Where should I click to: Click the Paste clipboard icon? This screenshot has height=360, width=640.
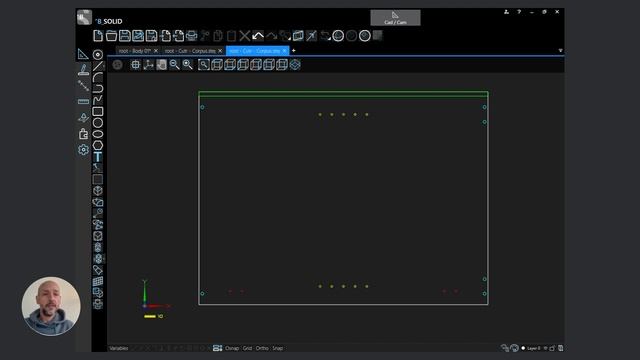(231, 36)
